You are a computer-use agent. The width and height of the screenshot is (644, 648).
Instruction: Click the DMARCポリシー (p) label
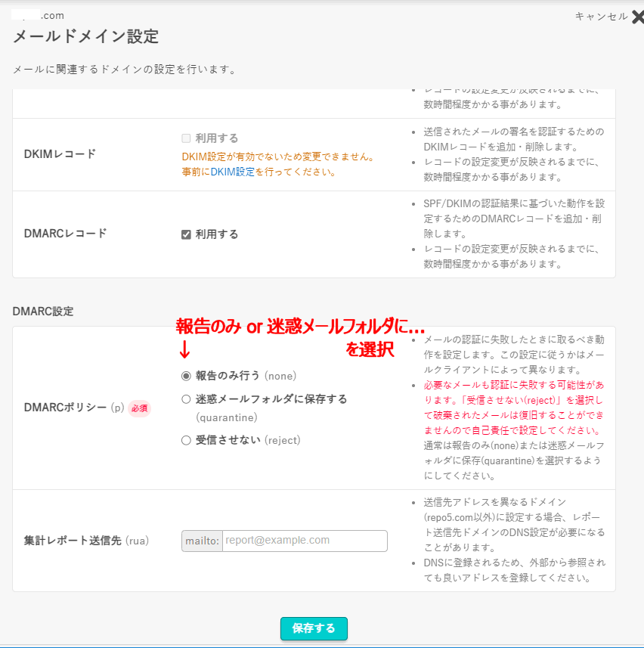click(74, 408)
